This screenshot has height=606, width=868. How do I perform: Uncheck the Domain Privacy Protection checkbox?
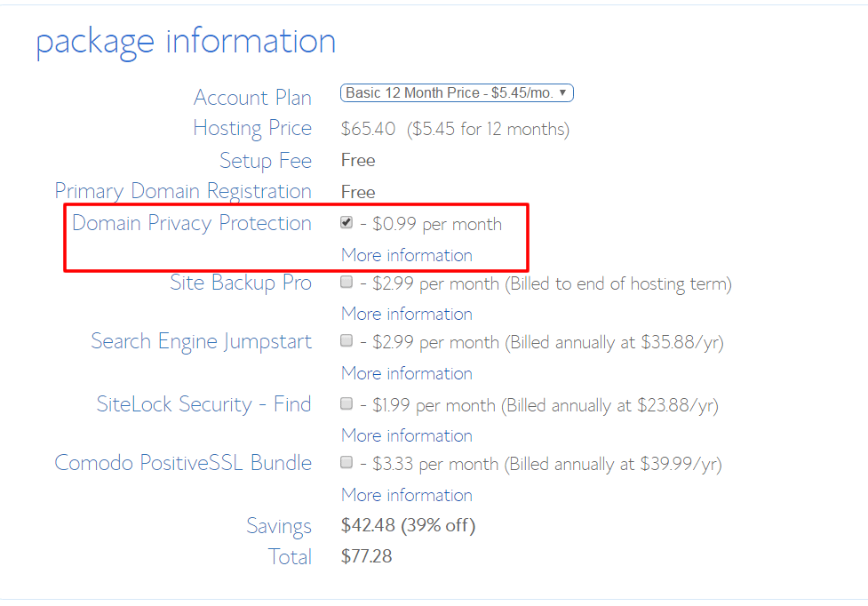click(346, 223)
